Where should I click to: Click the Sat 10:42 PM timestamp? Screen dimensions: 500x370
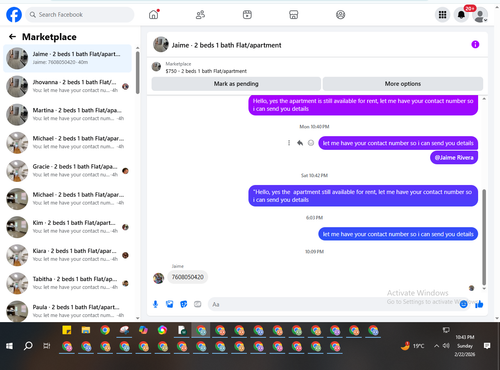coord(314,175)
